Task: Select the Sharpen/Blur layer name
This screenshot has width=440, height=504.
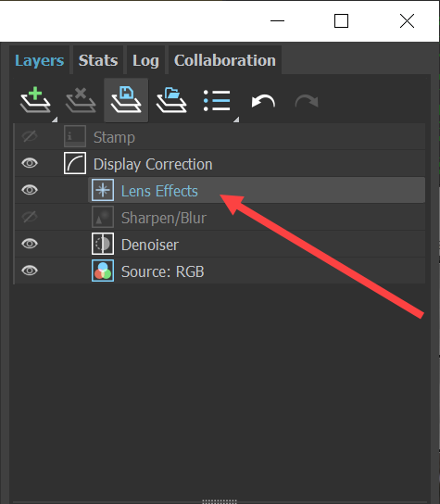Action: (x=164, y=218)
